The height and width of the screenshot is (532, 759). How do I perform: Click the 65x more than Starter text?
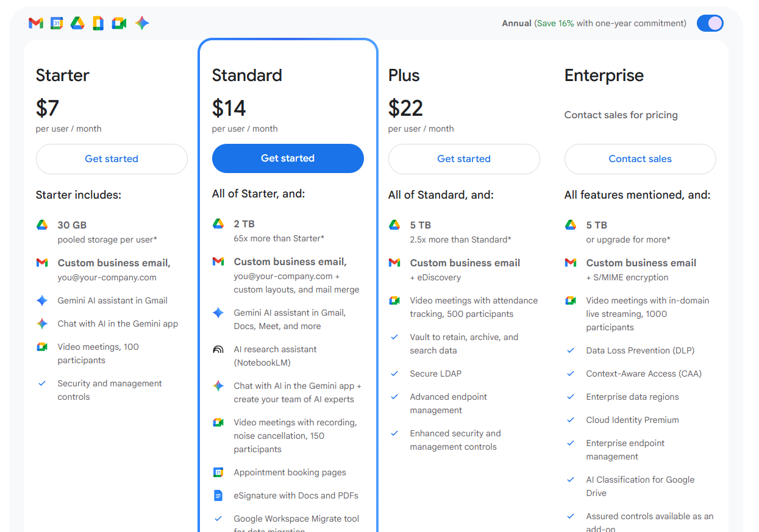[x=279, y=238]
